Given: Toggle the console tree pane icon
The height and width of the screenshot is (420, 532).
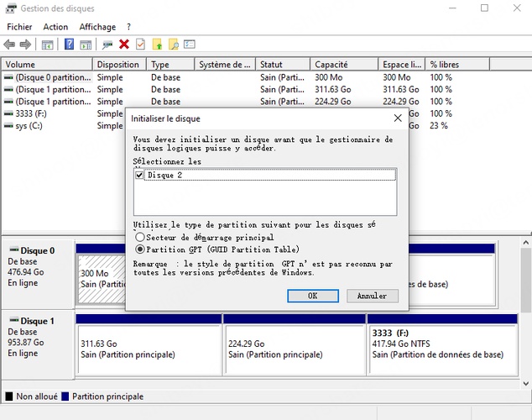Looking at the screenshot, I should coord(47,45).
